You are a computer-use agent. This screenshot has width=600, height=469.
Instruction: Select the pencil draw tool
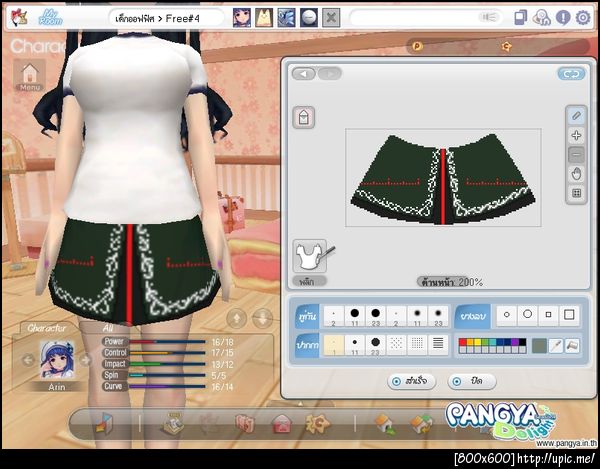click(576, 116)
